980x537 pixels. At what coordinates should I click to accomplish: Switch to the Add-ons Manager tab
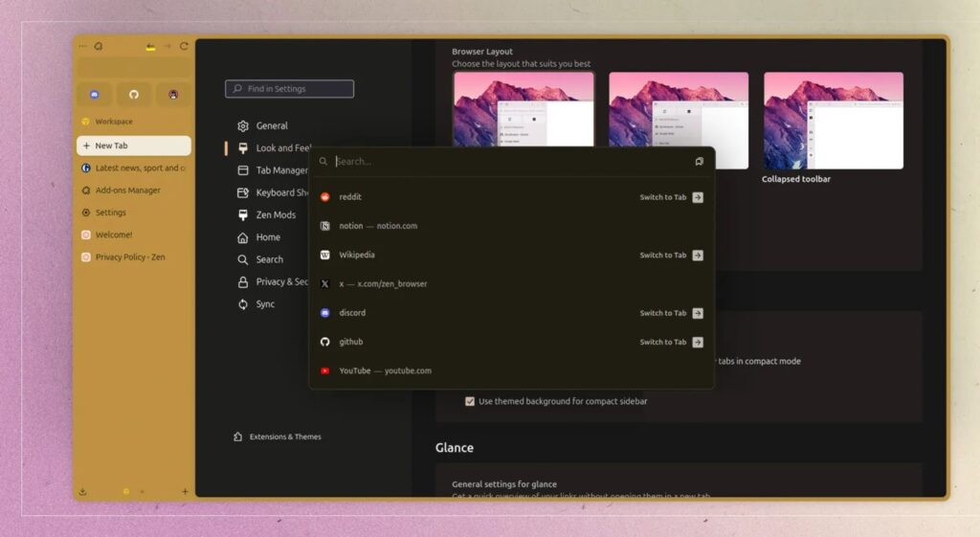click(127, 190)
